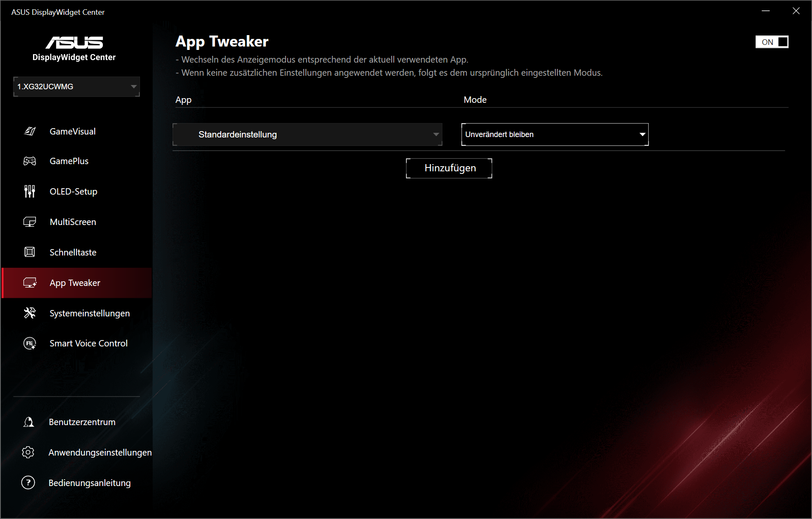Image resolution: width=812 pixels, height=519 pixels.
Task: Expand the Standardeinstellung app dropdown
Action: coord(307,135)
